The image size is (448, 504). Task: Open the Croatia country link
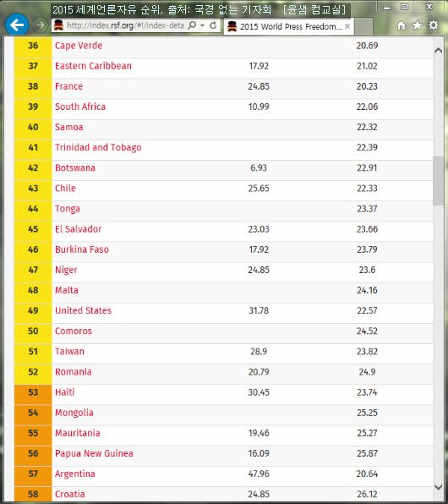click(70, 494)
